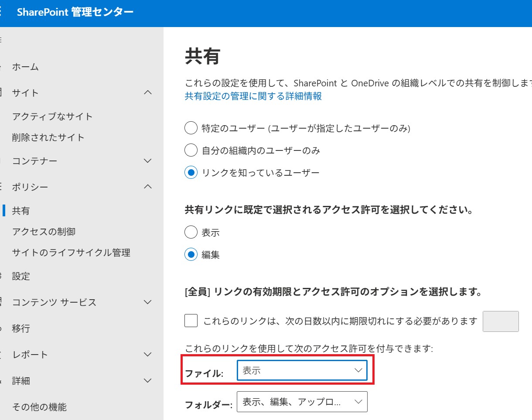Expand the コンテンツ サービス section
The width and height of the screenshot is (532, 420).
(x=147, y=302)
